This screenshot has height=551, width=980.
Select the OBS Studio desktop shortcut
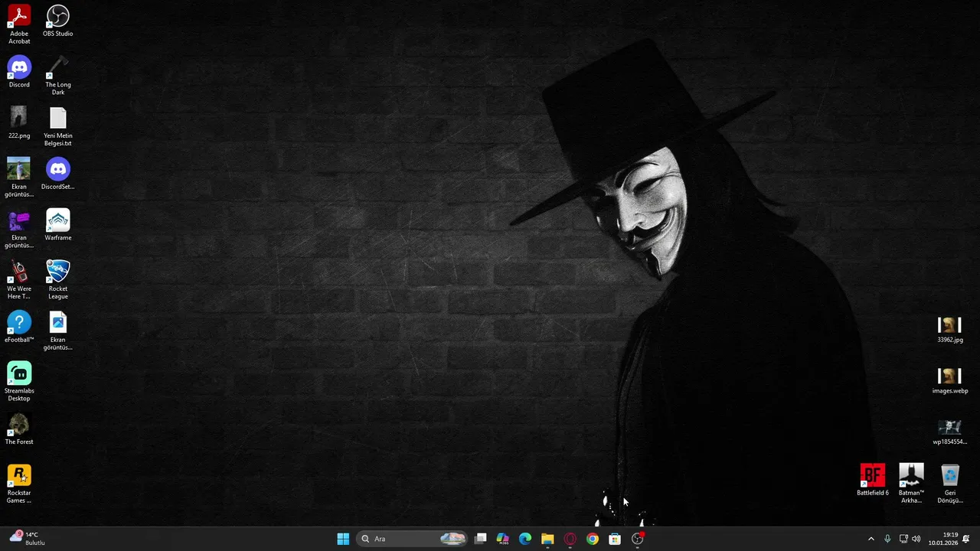(x=58, y=21)
